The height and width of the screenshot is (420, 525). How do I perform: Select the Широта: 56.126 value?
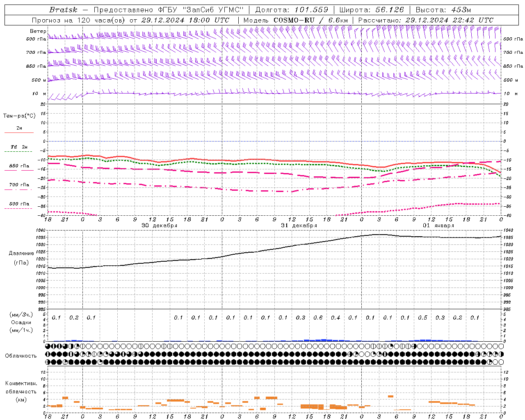click(371, 10)
